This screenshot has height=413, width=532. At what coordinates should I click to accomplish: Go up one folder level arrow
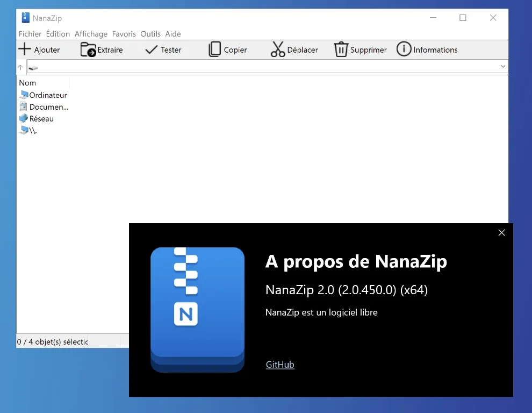click(x=21, y=67)
